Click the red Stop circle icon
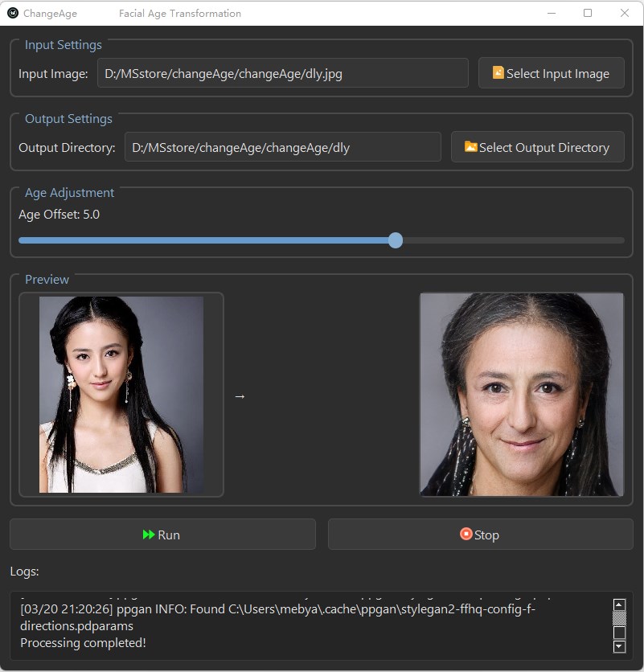This screenshot has height=672, width=644. [466, 534]
